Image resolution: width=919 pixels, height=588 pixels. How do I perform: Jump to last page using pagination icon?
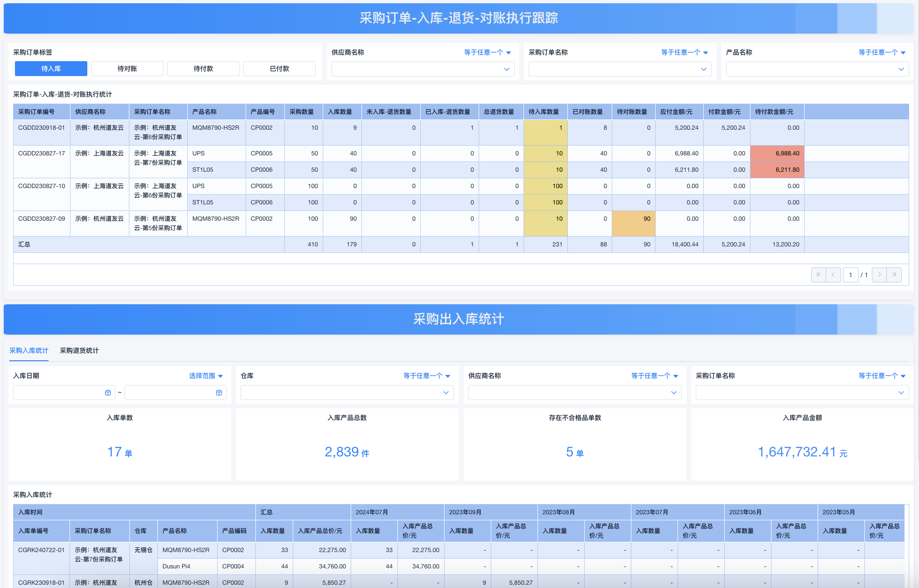[894, 275]
